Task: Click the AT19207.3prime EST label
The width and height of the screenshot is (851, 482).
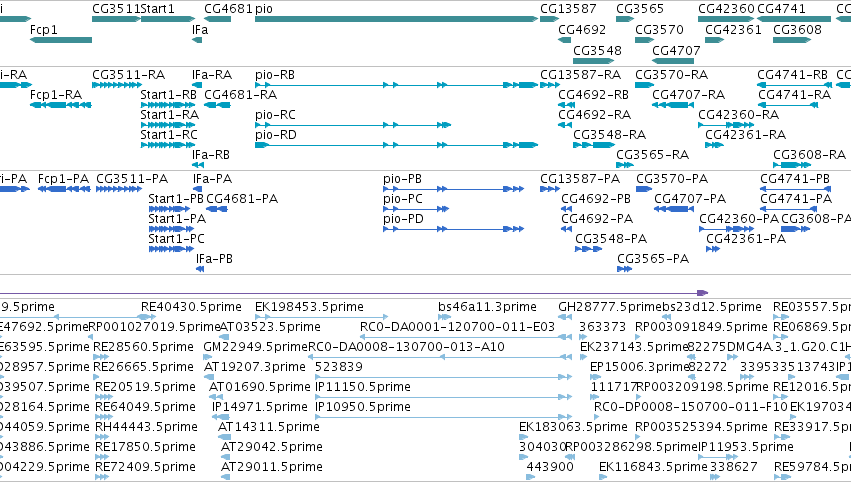Action: click(x=255, y=367)
